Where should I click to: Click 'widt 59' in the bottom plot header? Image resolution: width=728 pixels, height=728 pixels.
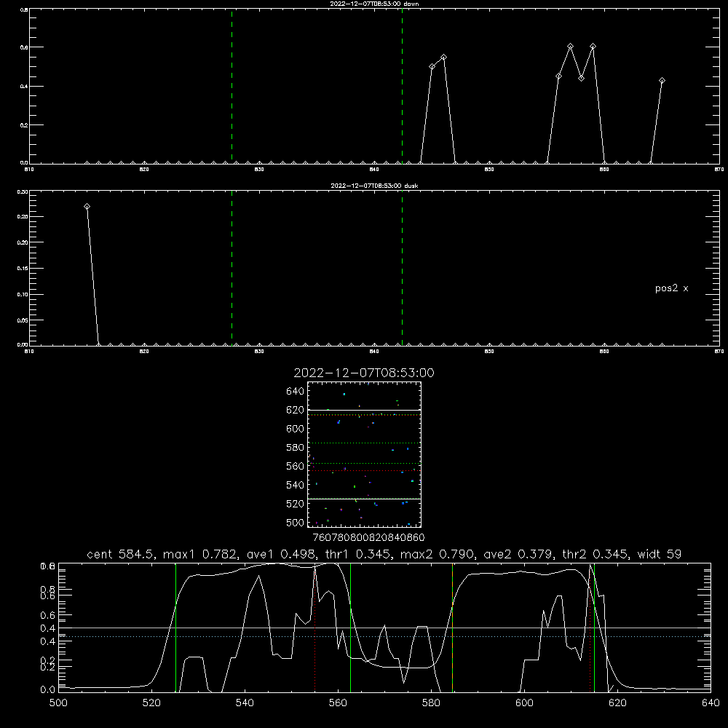click(x=660, y=554)
